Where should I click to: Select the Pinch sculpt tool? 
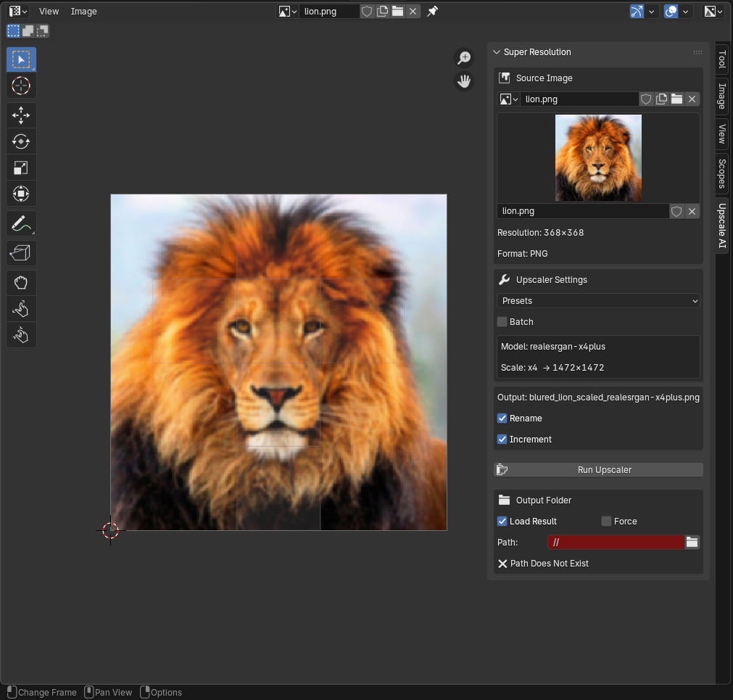click(21, 335)
